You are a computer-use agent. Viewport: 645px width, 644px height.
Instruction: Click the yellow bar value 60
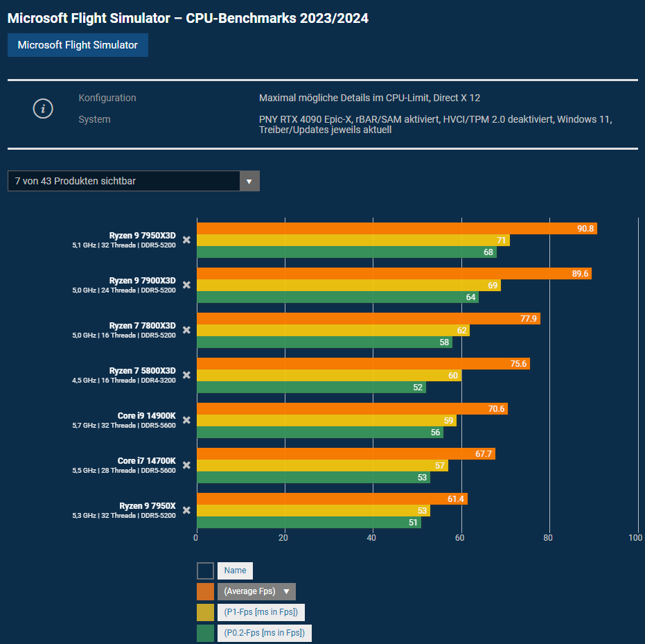(453, 375)
